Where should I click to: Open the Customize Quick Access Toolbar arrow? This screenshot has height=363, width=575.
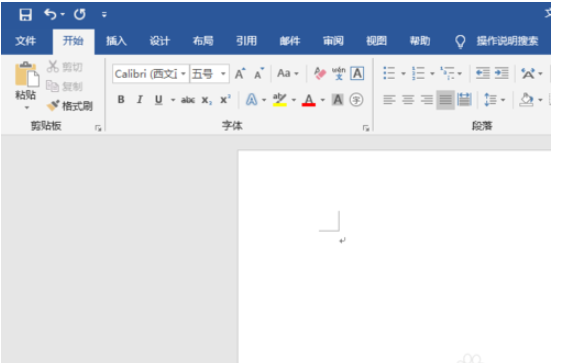tap(104, 15)
